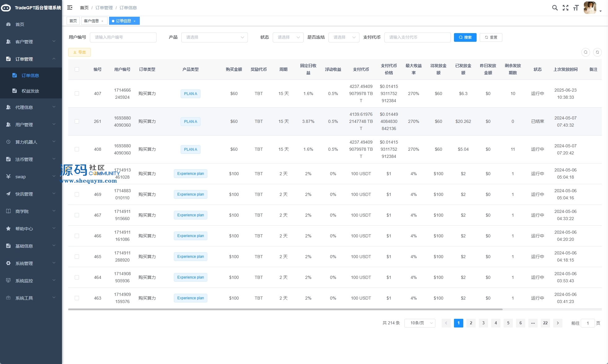The image size is (608, 364).
Task: Click the font size adjustment icon
Action: [576, 8]
